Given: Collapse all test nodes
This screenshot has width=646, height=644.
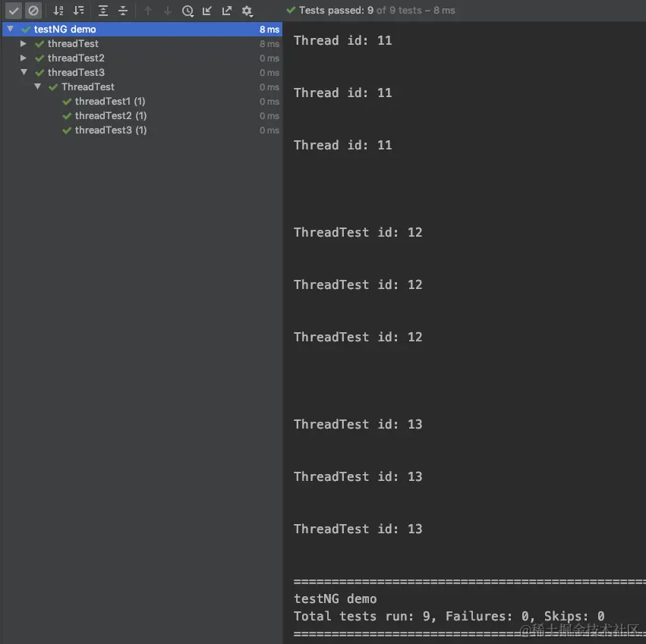Looking at the screenshot, I should [123, 11].
